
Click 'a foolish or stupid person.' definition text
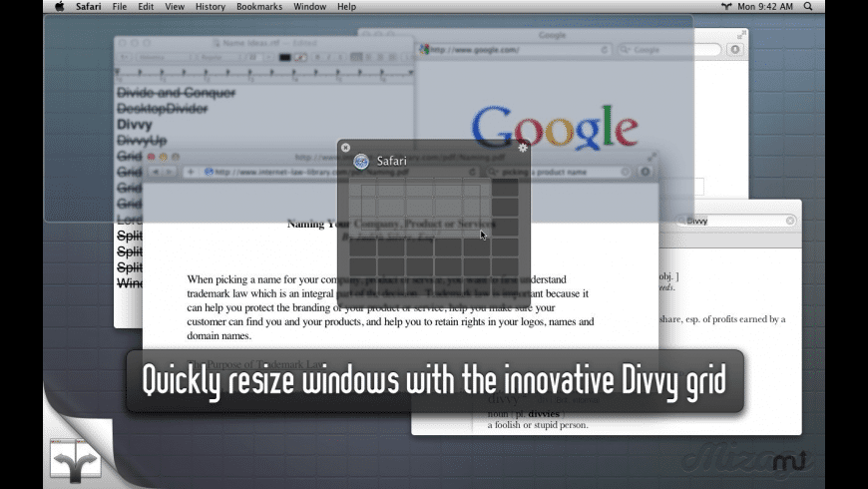(538, 425)
